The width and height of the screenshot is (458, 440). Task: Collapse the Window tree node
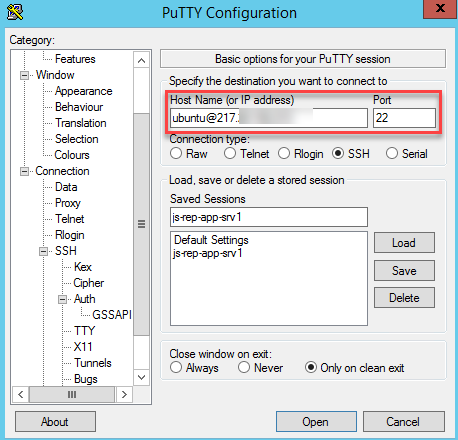point(24,75)
